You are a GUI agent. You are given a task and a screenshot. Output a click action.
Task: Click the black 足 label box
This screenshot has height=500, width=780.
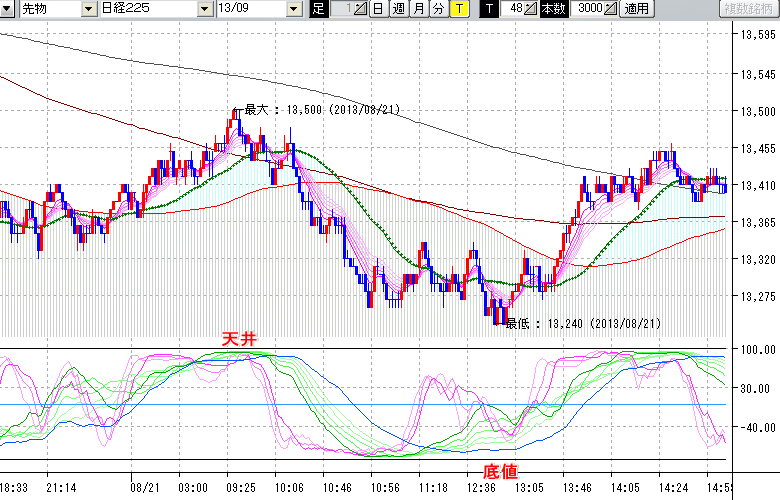[x=318, y=9]
